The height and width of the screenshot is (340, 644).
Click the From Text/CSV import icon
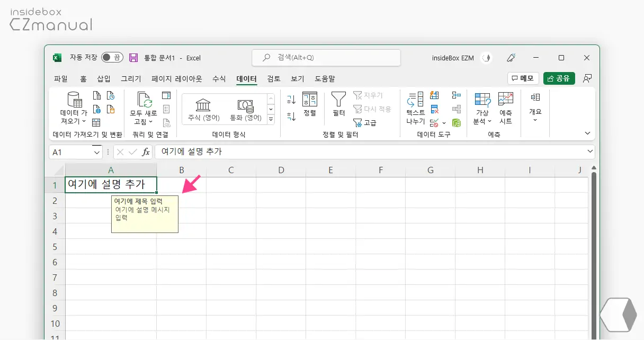(x=97, y=95)
